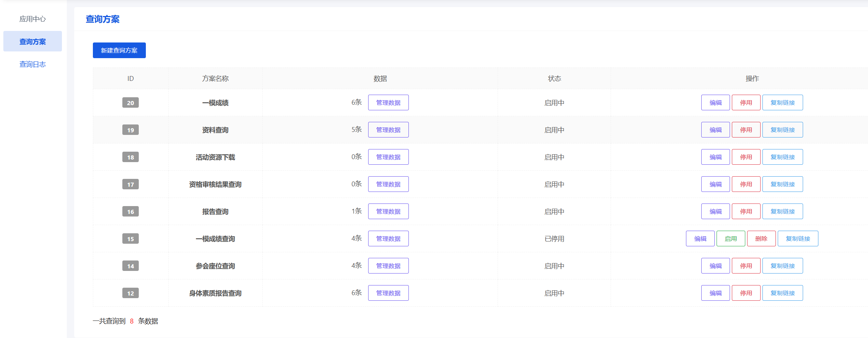Image resolution: width=868 pixels, height=338 pixels.
Task: Delete the 一模成绩查询 scheme
Action: point(761,239)
